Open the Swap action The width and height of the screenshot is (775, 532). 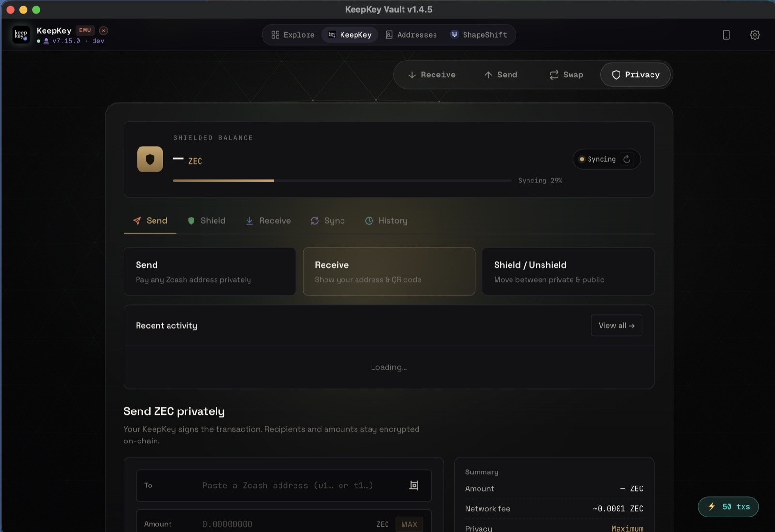[566, 75]
